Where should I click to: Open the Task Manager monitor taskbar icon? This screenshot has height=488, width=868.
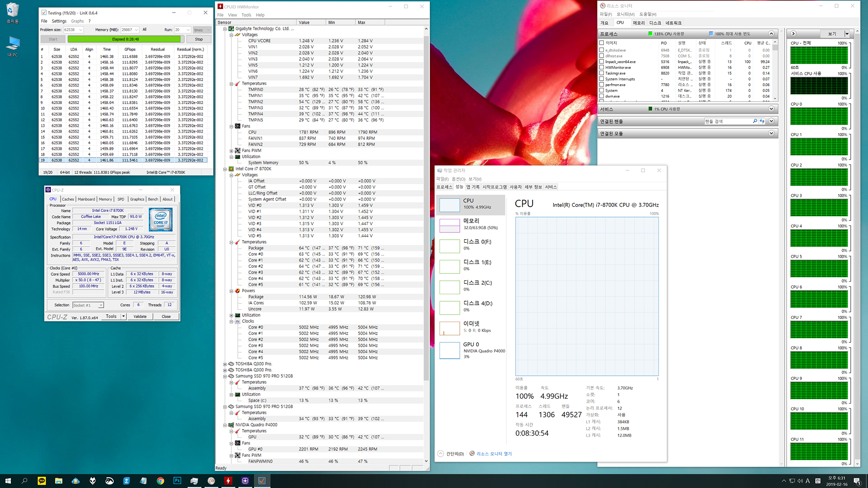click(194, 481)
